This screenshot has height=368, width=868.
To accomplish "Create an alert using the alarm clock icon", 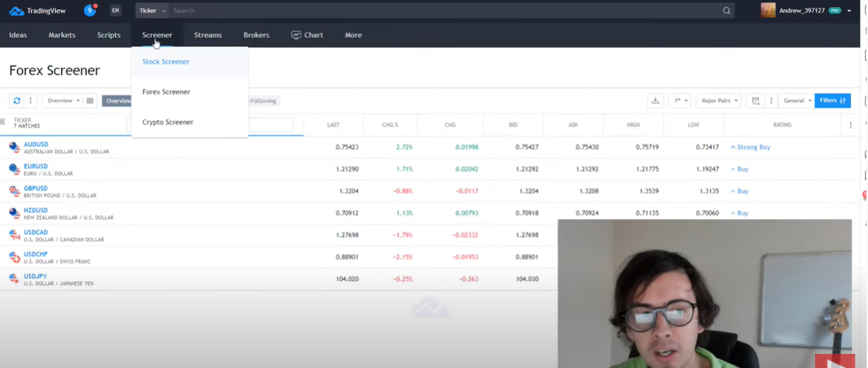I will tap(756, 101).
